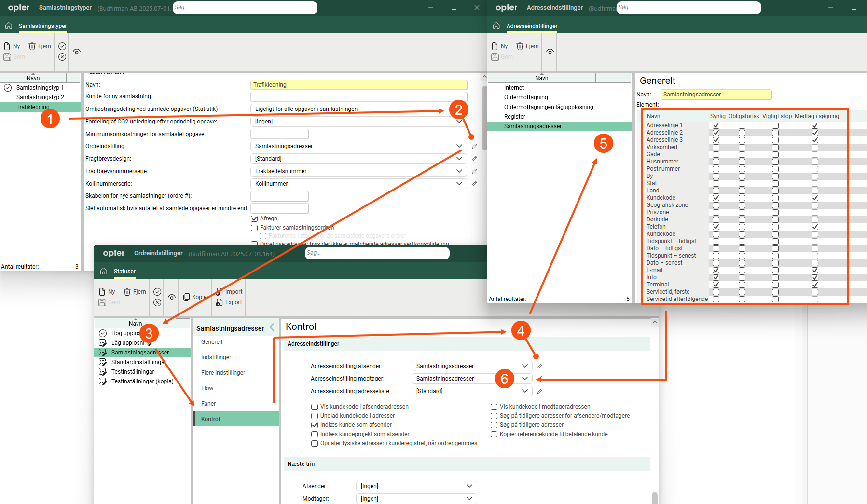Screen dimensions: 867x504
Task: Click the Import icon in Ordreindstillinger toolbar
Action: [220, 292]
